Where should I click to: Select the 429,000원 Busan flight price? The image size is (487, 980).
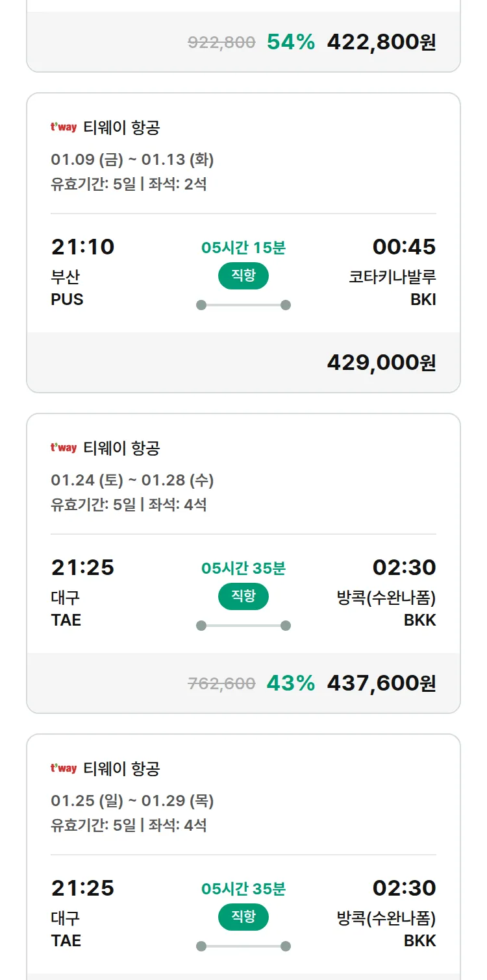point(381,363)
